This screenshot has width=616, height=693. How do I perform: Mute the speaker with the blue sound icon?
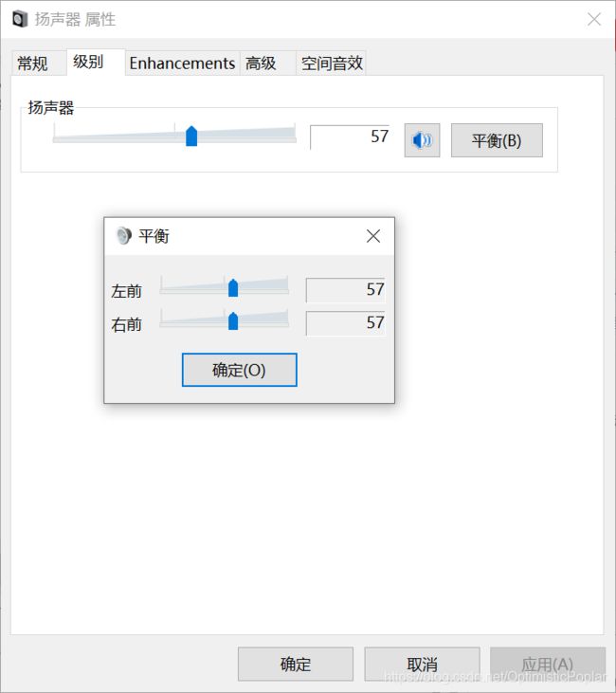[x=422, y=140]
